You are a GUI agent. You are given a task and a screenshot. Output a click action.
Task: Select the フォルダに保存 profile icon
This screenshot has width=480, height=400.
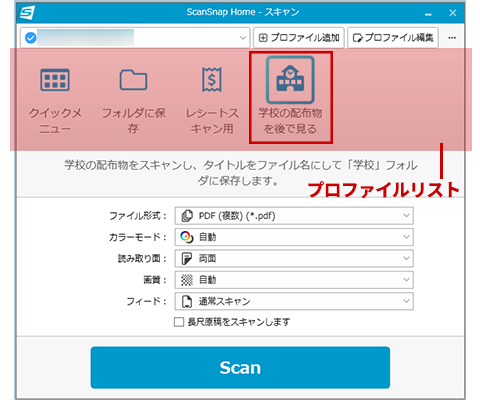pos(133,80)
